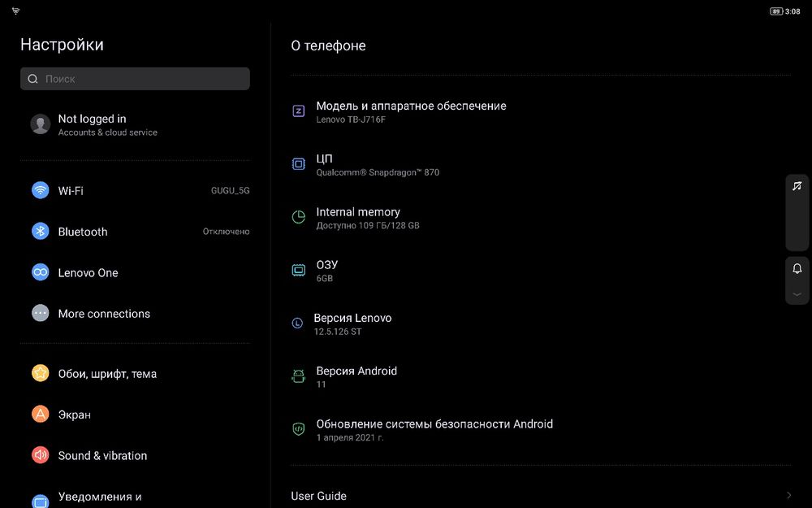
Task: Click Qualcomm Snapdragon 870 text
Action: [x=378, y=172]
